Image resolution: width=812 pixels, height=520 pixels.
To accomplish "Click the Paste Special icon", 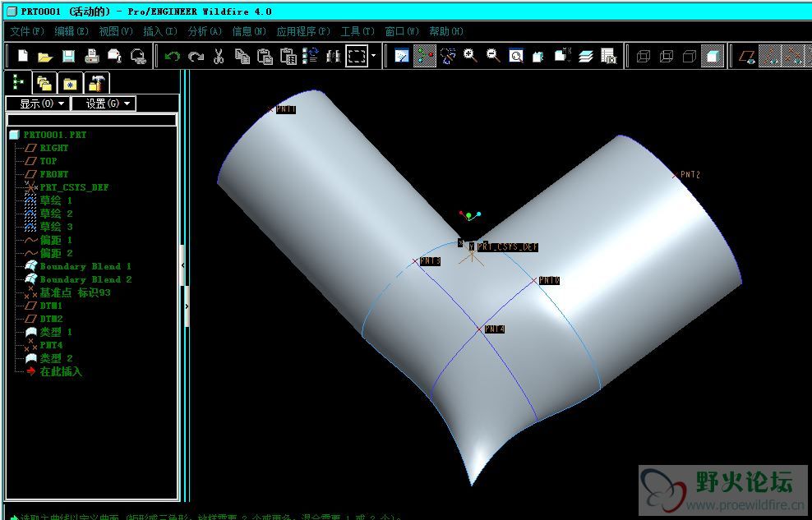I will pyautogui.click(x=288, y=55).
